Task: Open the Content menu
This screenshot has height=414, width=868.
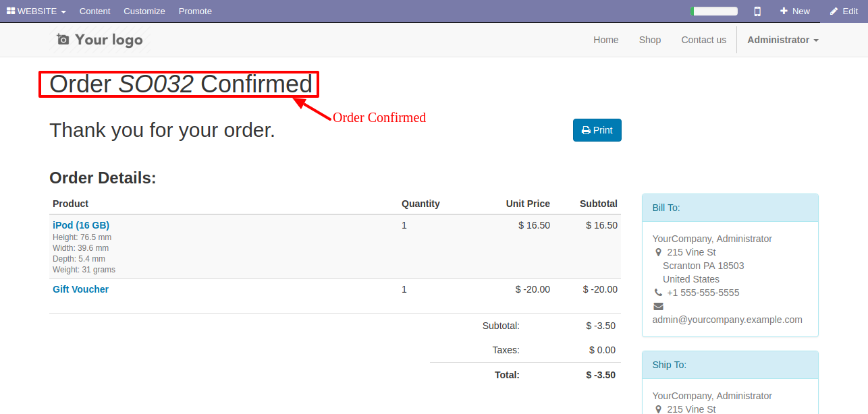Action: click(94, 11)
